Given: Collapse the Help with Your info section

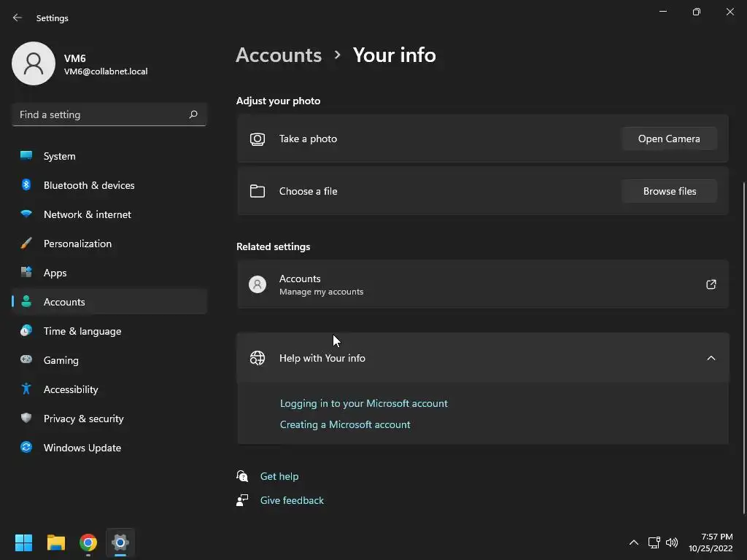Looking at the screenshot, I should pos(711,358).
